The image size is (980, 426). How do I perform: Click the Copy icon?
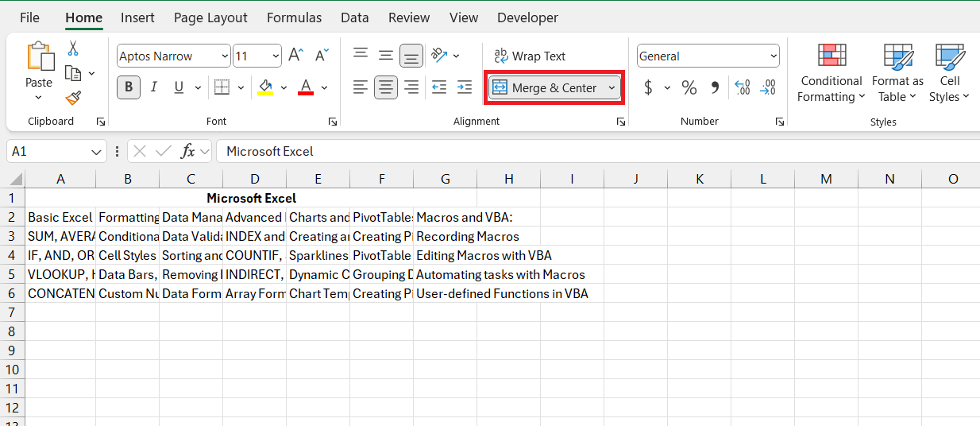(x=73, y=73)
